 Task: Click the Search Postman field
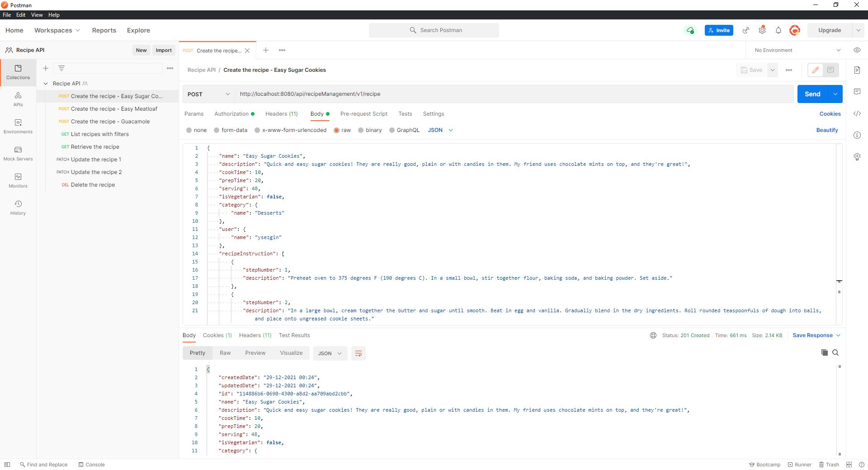pyautogui.click(x=434, y=30)
